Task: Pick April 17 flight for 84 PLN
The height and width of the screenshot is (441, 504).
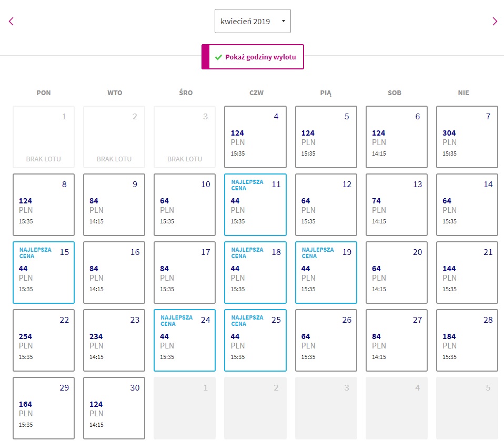Action: 185,272
